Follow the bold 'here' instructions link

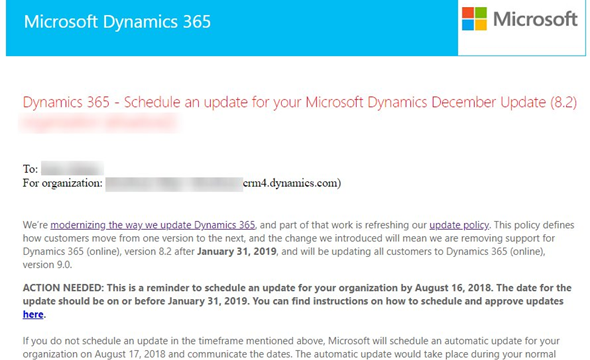pyautogui.click(x=33, y=314)
